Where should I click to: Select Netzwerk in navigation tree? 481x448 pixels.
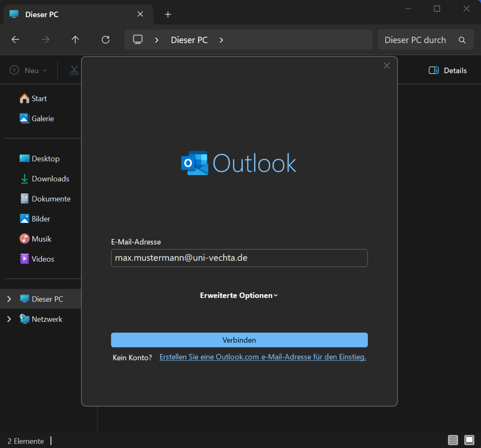coord(41,319)
